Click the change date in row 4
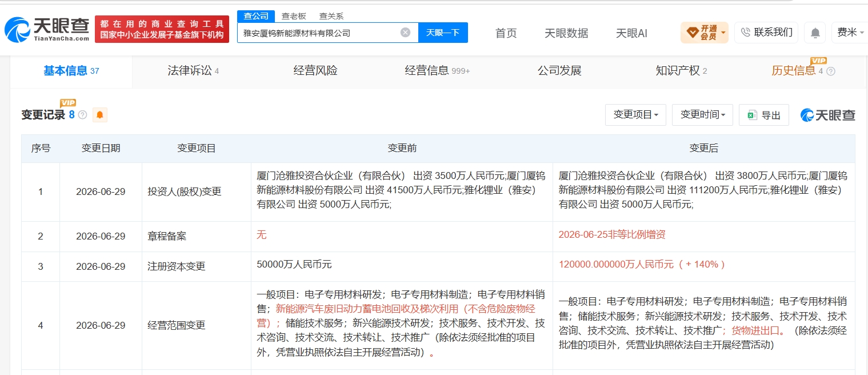The image size is (868, 375). [101, 325]
